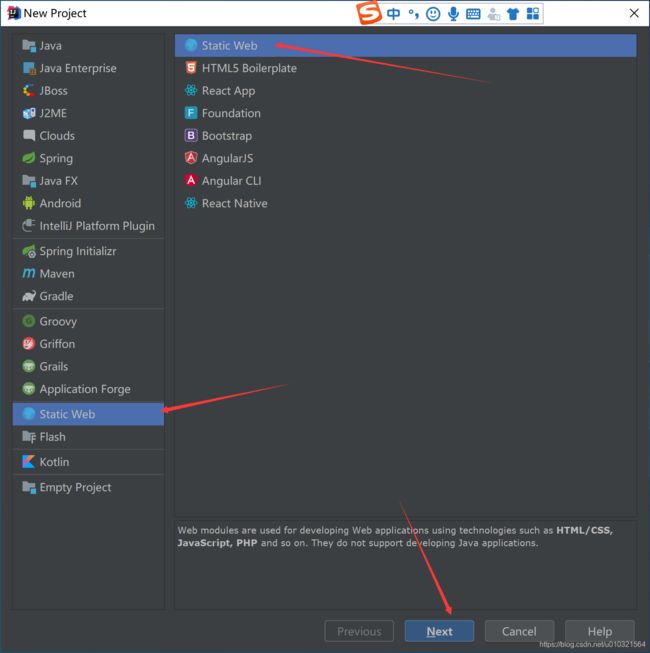Click the J2ME cube icon

tap(29, 113)
